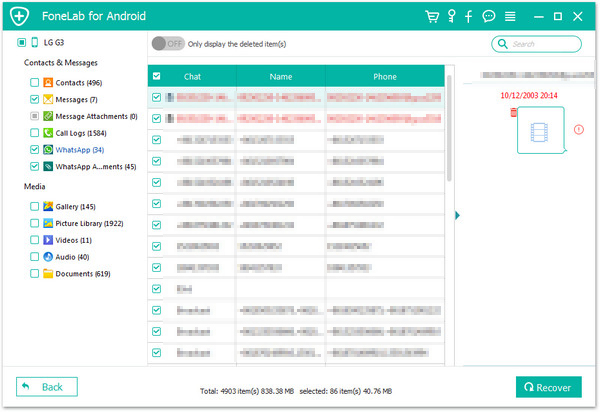This screenshot has width=600, height=412.
Task: Open the video attachment thumbnail
Action: (x=540, y=130)
